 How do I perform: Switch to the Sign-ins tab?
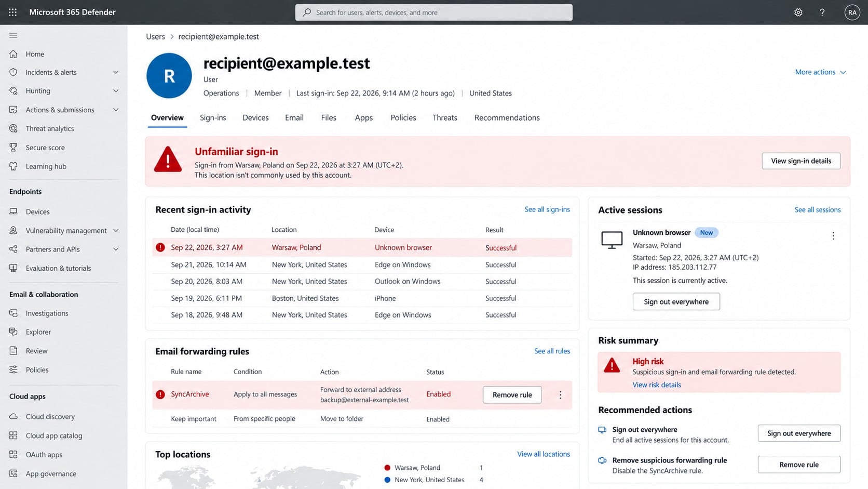pos(213,118)
